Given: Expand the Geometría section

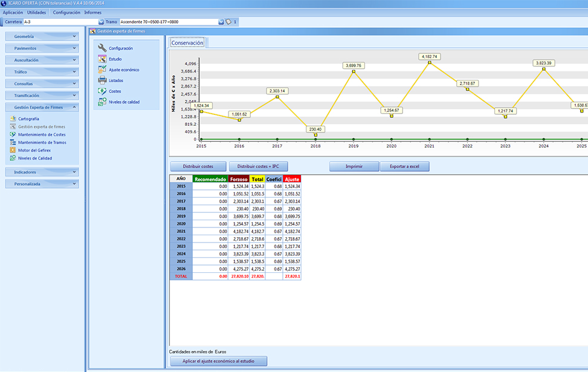Looking at the screenshot, I should pyautogui.click(x=42, y=36).
